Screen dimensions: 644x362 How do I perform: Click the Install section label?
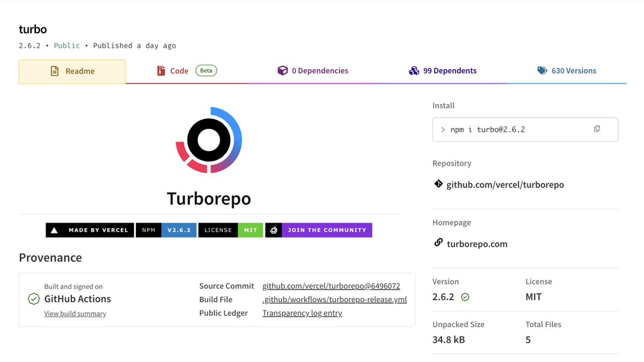[x=443, y=106]
